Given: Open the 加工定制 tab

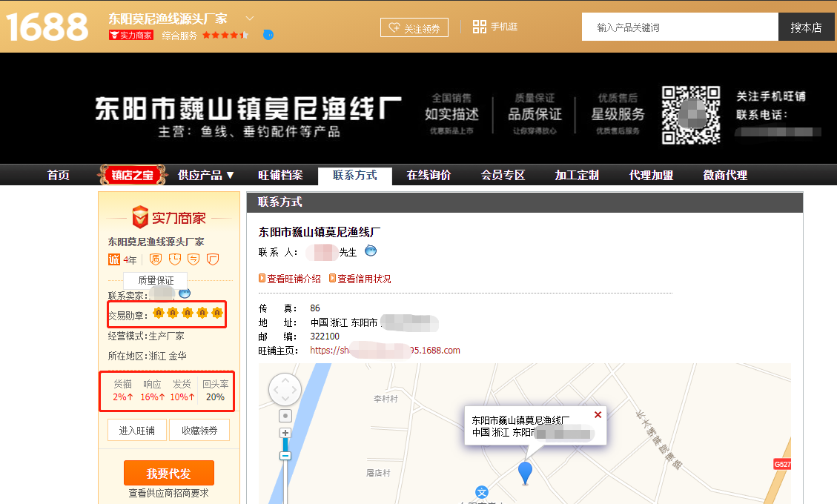Looking at the screenshot, I should (577, 175).
